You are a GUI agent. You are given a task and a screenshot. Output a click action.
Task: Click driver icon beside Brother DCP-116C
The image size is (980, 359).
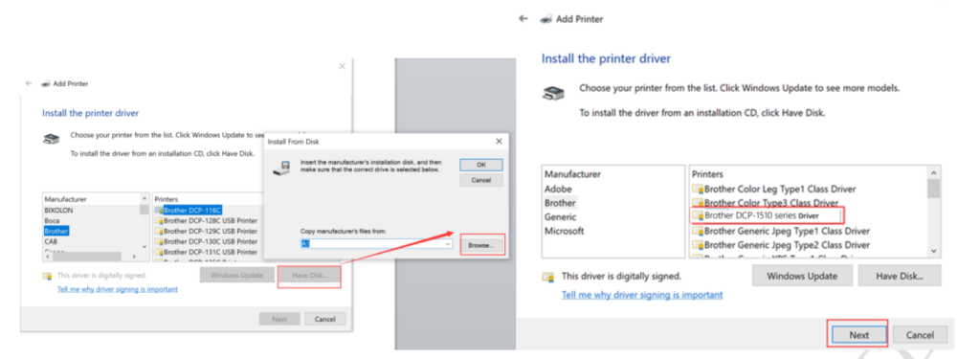[159, 211]
